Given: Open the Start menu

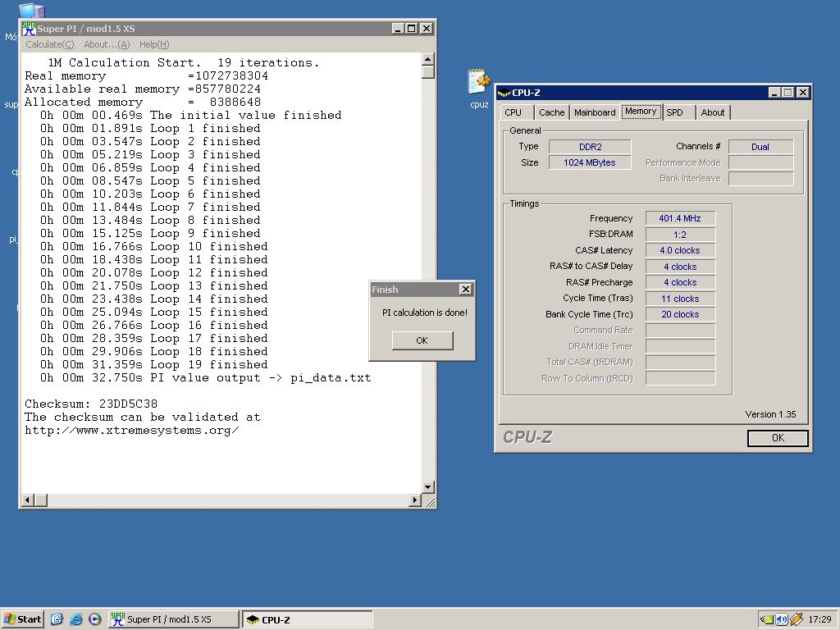Looking at the screenshot, I should pyautogui.click(x=22, y=619).
